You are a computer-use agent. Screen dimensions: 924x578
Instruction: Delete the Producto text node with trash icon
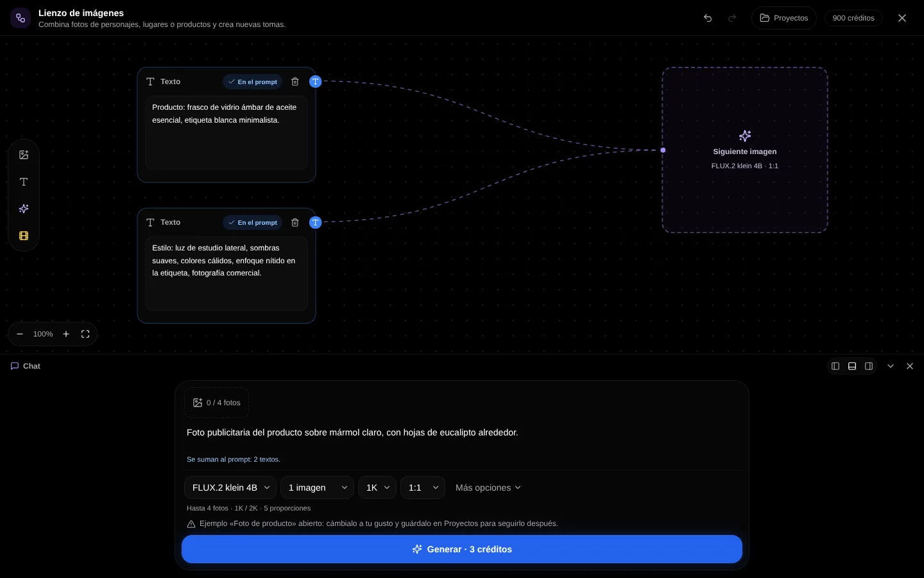click(295, 82)
